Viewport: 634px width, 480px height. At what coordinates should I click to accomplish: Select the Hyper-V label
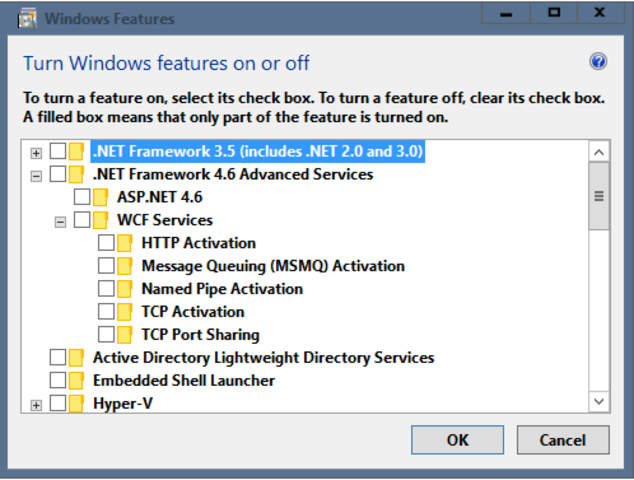[x=123, y=404]
